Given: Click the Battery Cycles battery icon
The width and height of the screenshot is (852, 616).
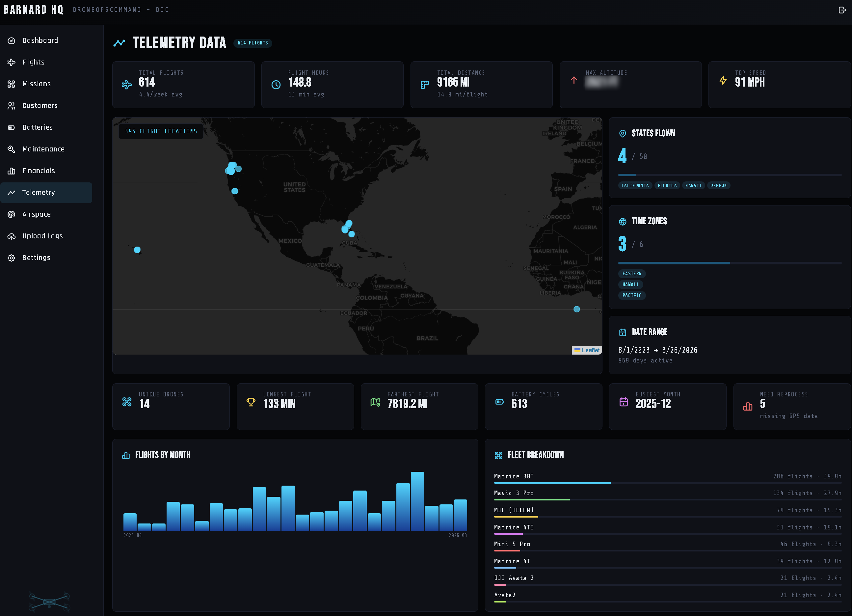Looking at the screenshot, I should [x=499, y=402].
